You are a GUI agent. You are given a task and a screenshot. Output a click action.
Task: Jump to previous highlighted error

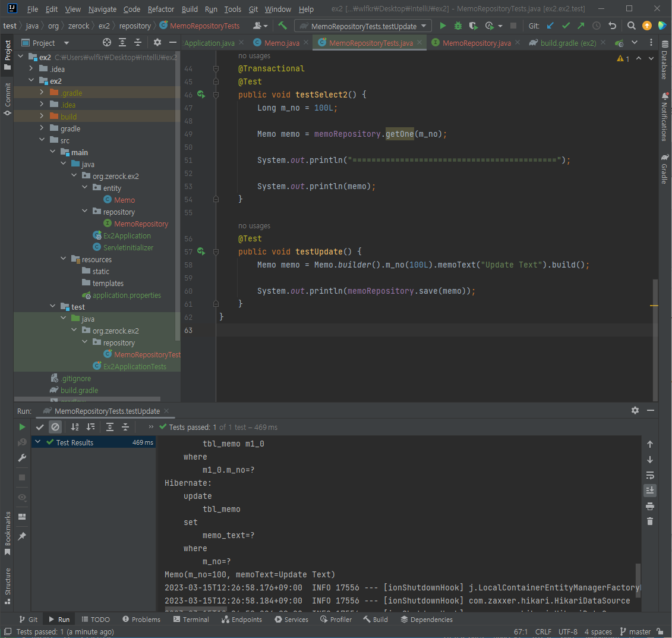[639, 58]
